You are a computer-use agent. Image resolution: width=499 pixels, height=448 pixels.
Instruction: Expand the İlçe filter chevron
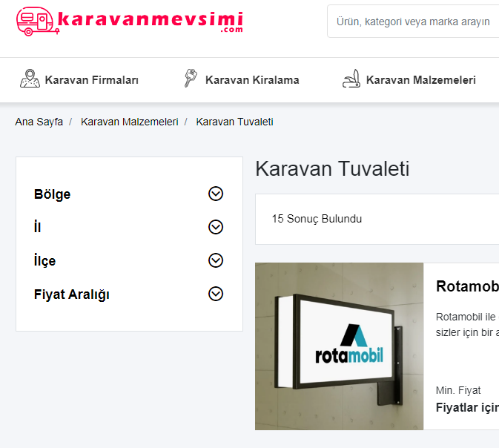216,260
